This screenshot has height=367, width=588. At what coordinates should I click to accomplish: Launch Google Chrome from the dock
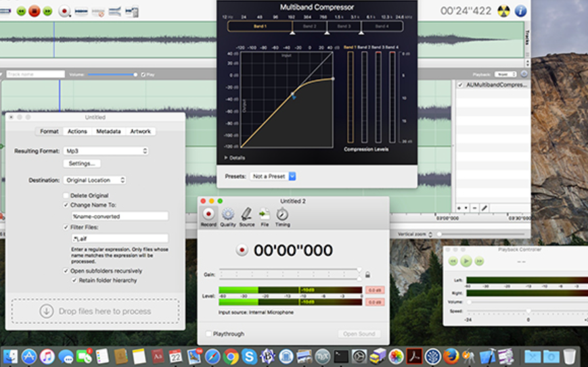(x=231, y=356)
